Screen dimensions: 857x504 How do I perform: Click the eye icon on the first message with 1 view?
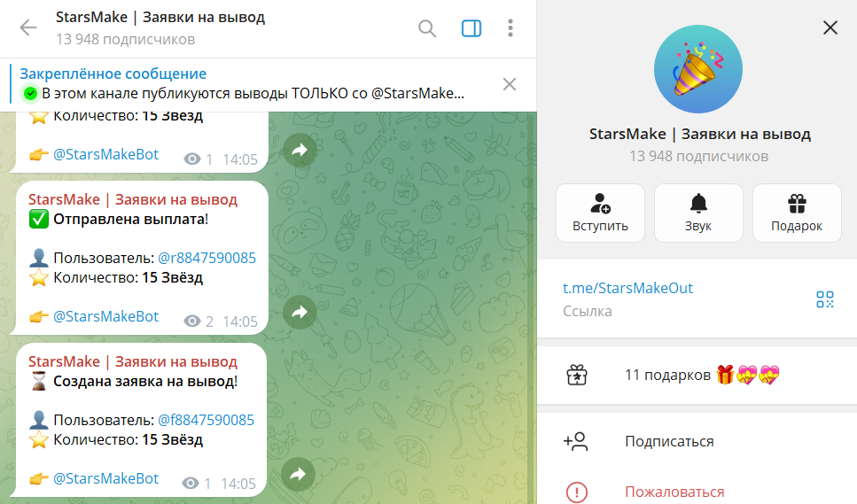pos(191,159)
